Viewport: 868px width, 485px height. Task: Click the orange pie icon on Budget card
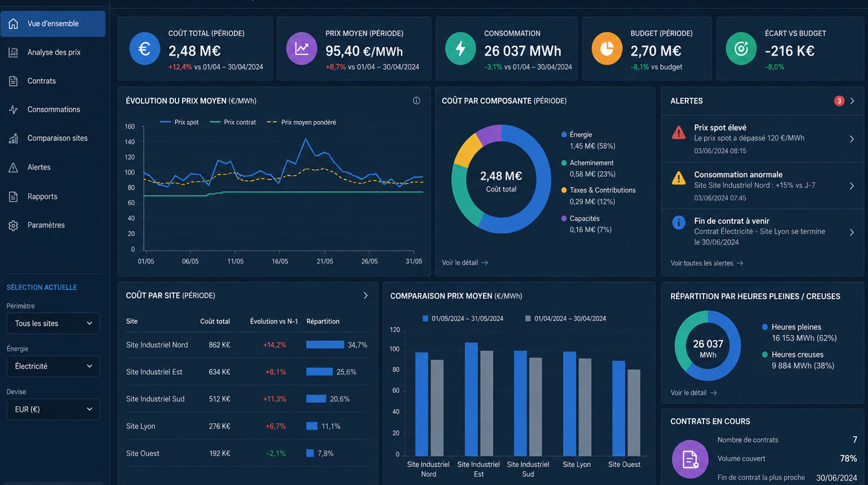(607, 49)
